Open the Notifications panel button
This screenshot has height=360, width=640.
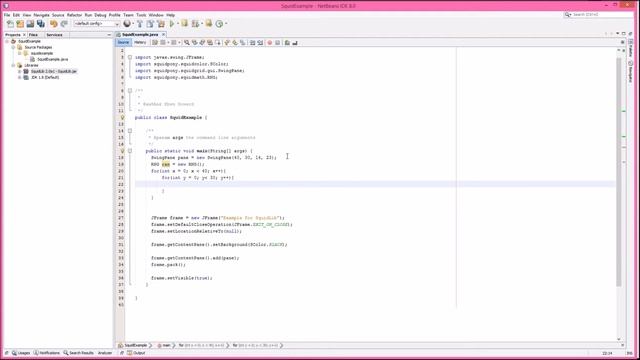coord(47,353)
